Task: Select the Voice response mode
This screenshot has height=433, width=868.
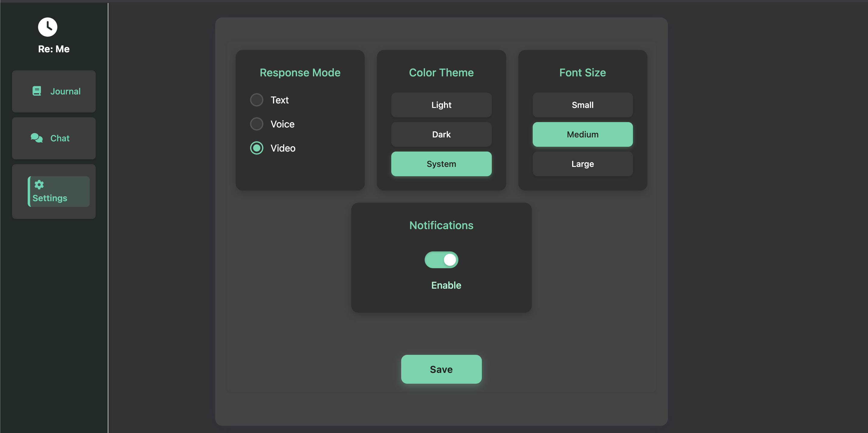Action: pyautogui.click(x=256, y=124)
